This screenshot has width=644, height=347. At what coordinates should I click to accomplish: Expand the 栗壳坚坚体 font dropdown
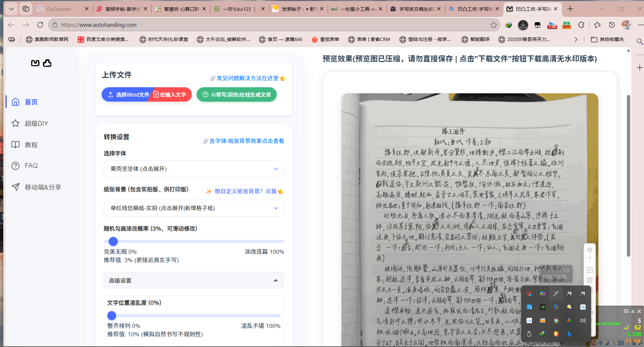194,169
